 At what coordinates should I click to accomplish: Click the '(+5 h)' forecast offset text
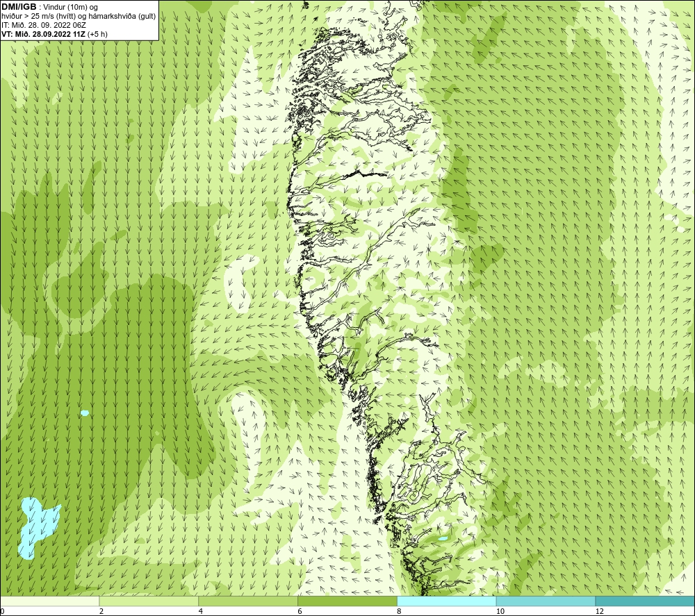point(97,34)
